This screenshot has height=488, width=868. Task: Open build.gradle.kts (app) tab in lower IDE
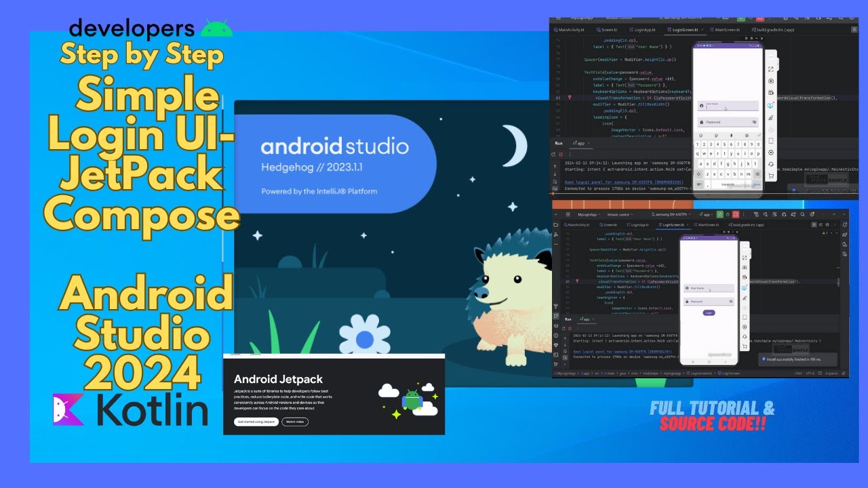tap(747, 225)
